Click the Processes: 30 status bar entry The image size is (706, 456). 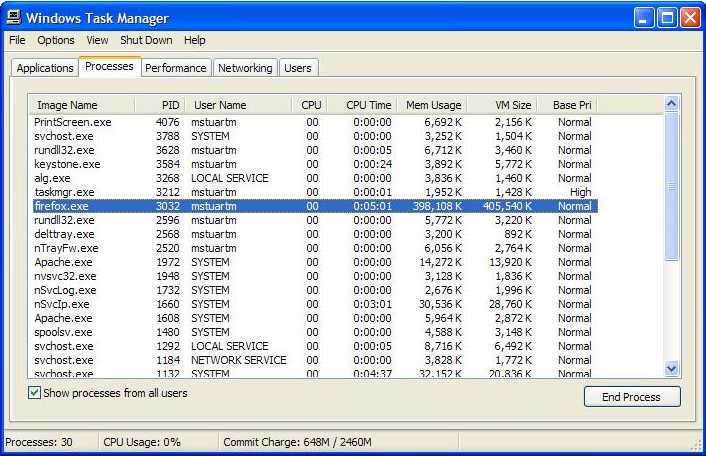39,442
